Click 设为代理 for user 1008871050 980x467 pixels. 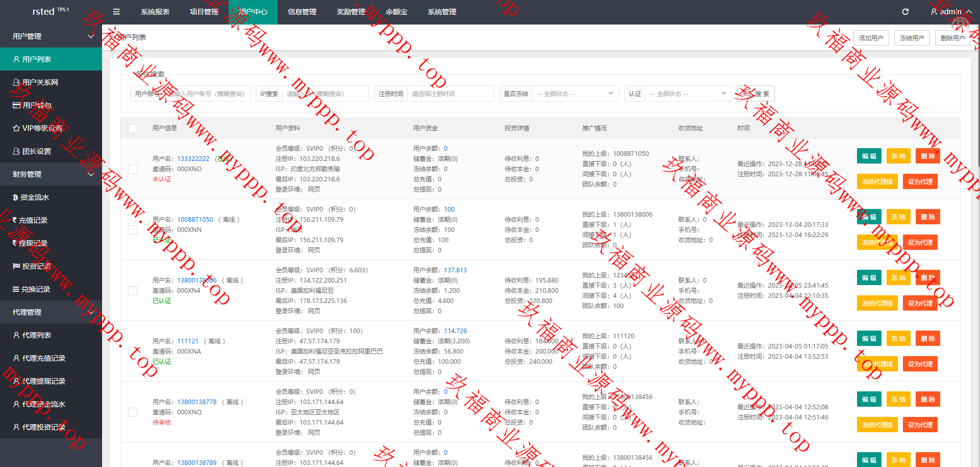(x=920, y=243)
